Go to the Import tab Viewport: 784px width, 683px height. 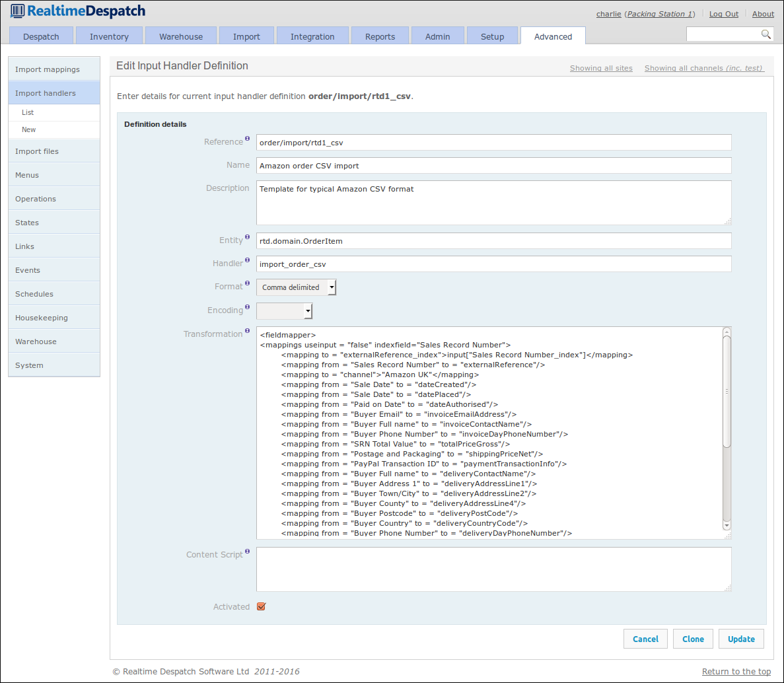[x=246, y=36]
